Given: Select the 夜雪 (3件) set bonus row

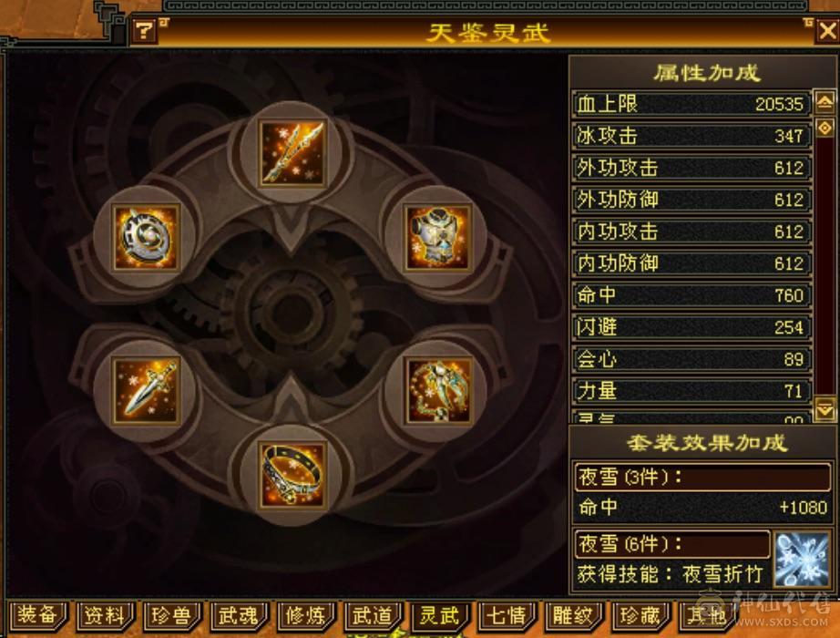Looking at the screenshot, I should coord(702,477).
